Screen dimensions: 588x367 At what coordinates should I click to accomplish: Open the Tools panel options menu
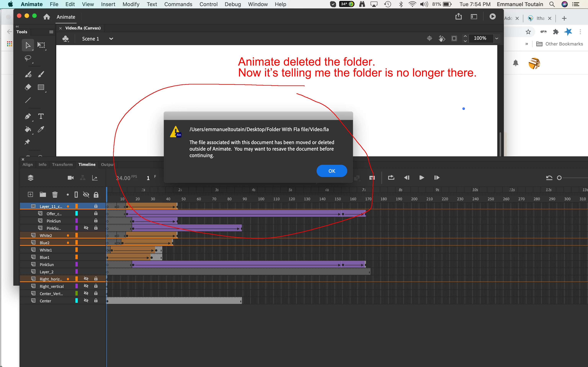[x=51, y=32]
